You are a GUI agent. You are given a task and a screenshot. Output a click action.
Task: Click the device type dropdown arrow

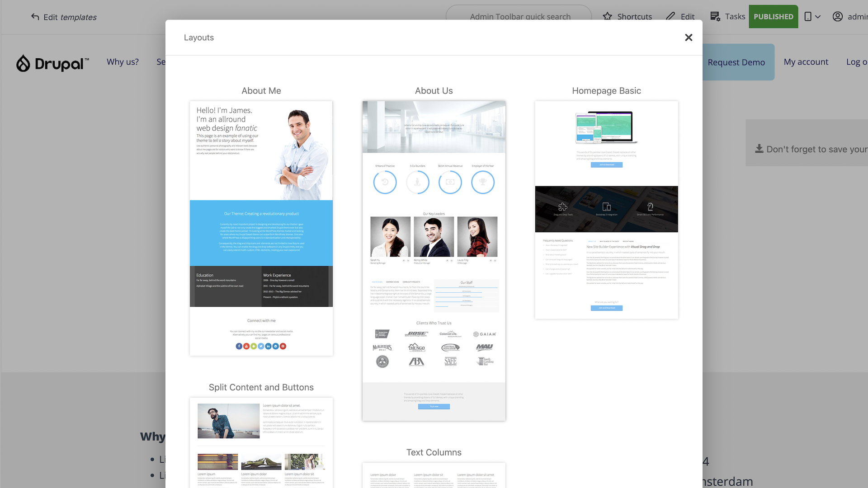(x=817, y=16)
